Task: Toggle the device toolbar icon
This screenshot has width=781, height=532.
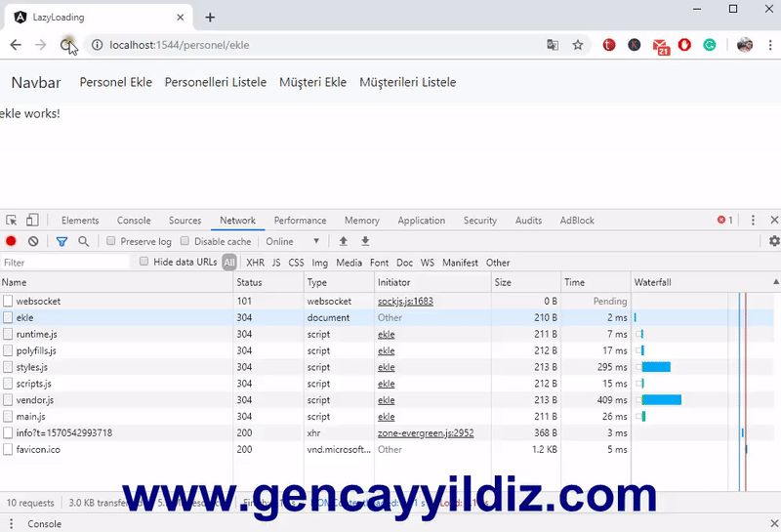Action: [x=32, y=221]
